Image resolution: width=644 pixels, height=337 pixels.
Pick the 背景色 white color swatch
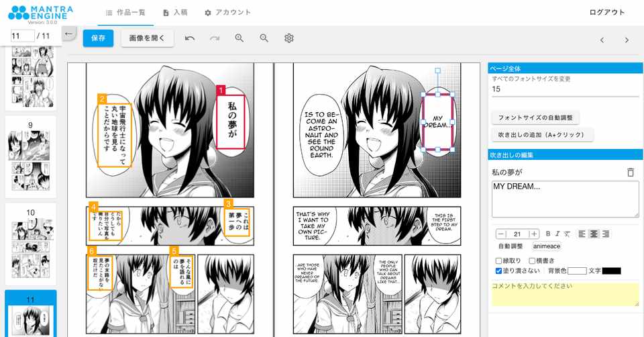(577, 271)
